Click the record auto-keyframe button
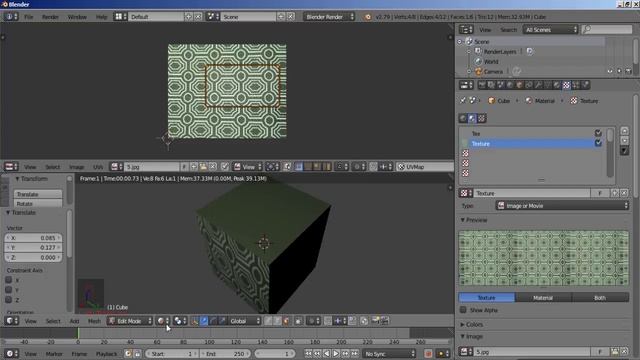640x360 pixels. coord(428,353)
